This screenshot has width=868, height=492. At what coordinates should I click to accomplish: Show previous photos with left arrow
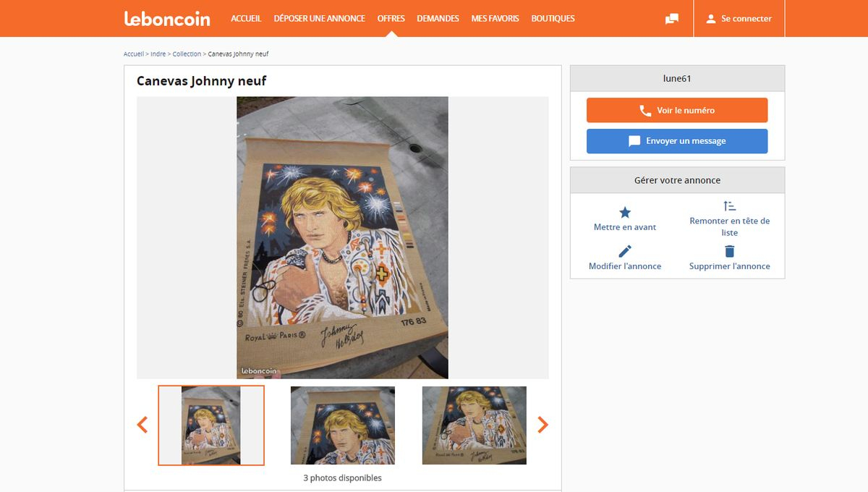[x=142, y=425]
